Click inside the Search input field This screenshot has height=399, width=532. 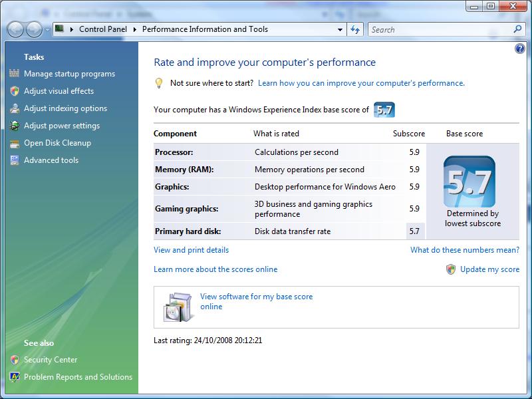[x=441, y=29]
